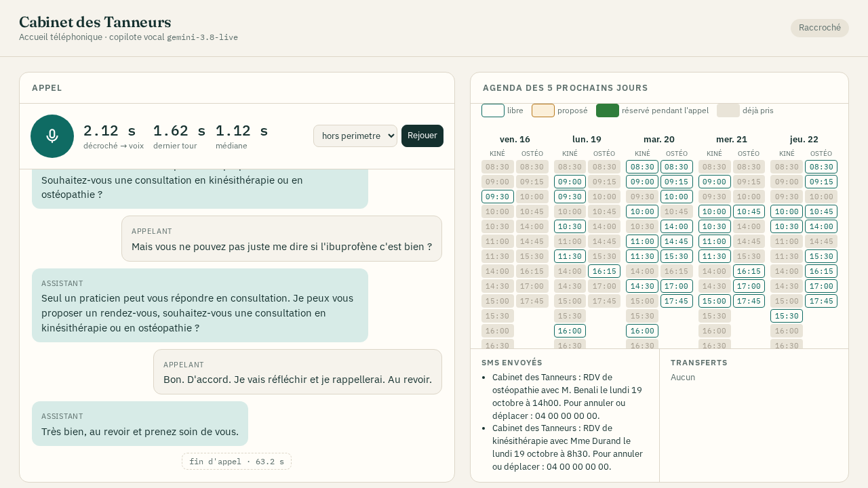Select the 09:00 kiné slot on mer. 21
The height and width of the screenshot is (488, 868).
click(715, 182)
